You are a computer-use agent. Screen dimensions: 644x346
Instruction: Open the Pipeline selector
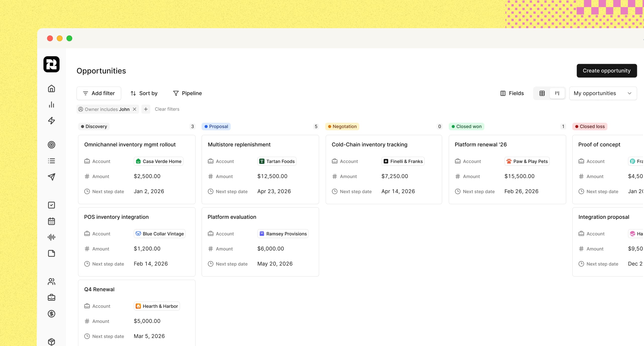pos(187,93)
